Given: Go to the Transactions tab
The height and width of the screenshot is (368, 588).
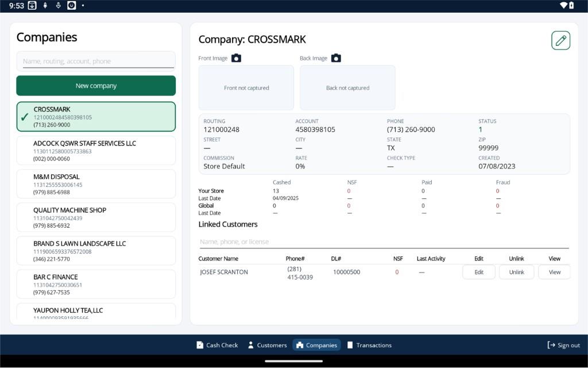Looking at the screenshot, I should (x=369, y=345).
